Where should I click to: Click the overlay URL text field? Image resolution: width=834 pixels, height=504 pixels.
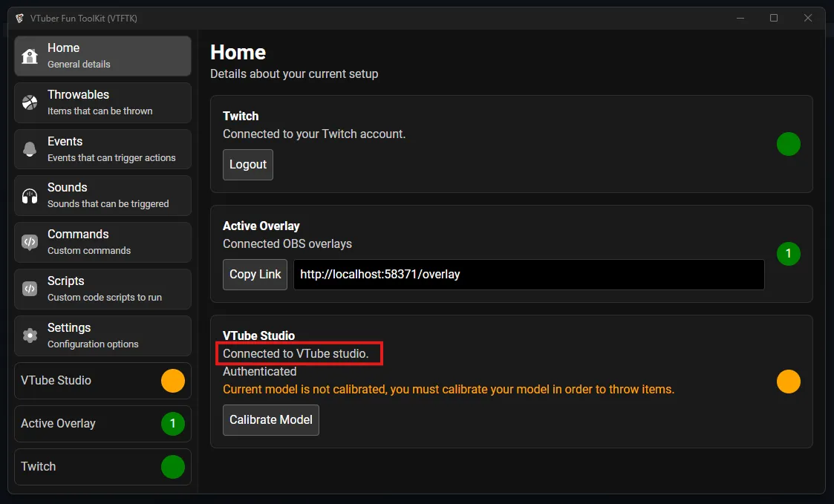(528, 275)
